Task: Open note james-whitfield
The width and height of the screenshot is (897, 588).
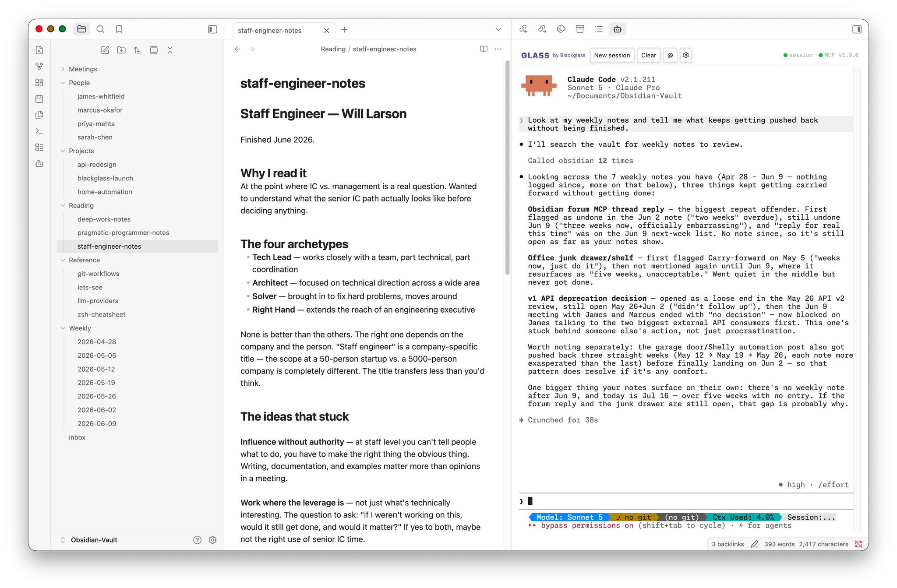Action: click(x=101, y=96)
